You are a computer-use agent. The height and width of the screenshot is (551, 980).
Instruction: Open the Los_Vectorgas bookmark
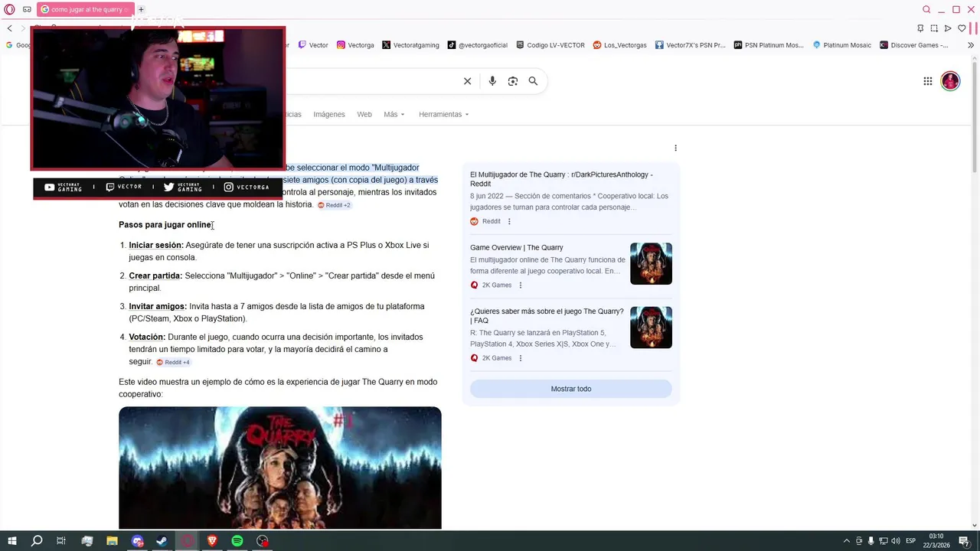620,45
